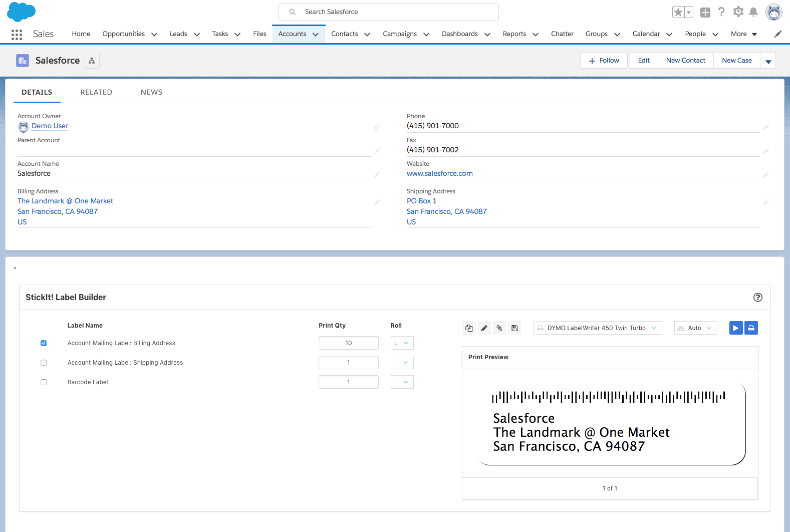The height and width of the screenshot is (532, 790).
Task: Edit the Phone field pencil icon
Action: [x=766, y=128]
